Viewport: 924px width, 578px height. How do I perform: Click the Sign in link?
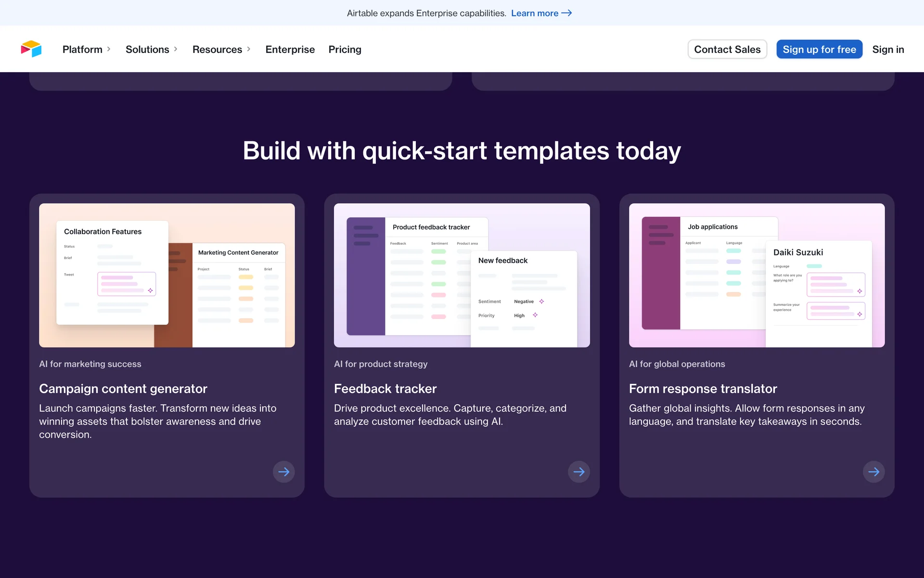tap(888, 49)
